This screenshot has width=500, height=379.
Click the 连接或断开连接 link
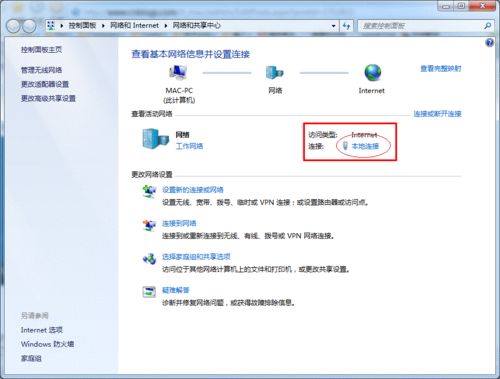click(437, 114)
